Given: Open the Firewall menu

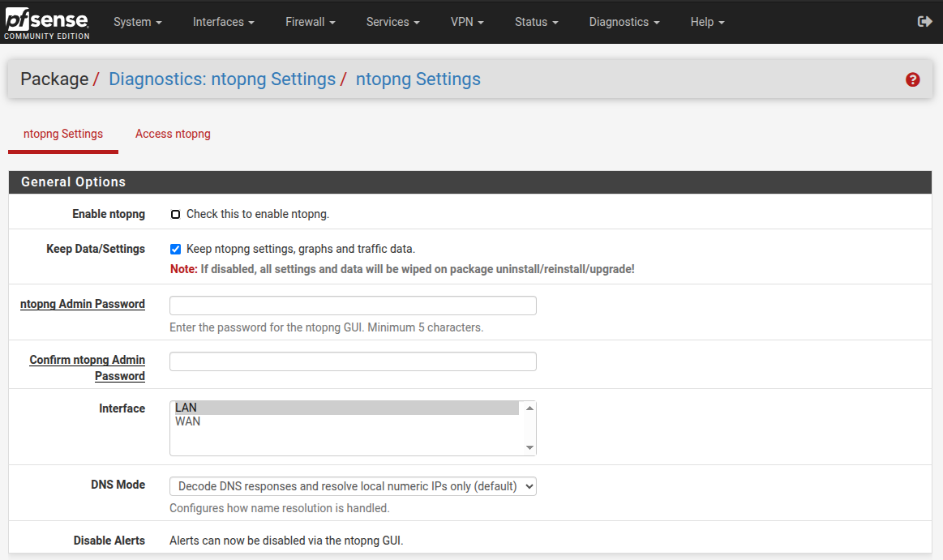Looking at the screenshot, I should point(311,22).
